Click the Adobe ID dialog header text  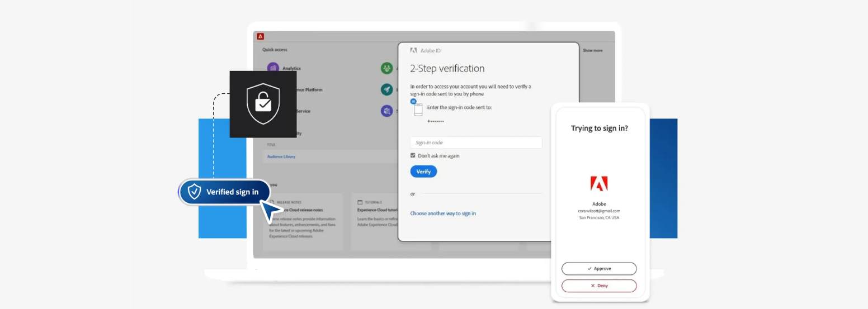[431, 50]
